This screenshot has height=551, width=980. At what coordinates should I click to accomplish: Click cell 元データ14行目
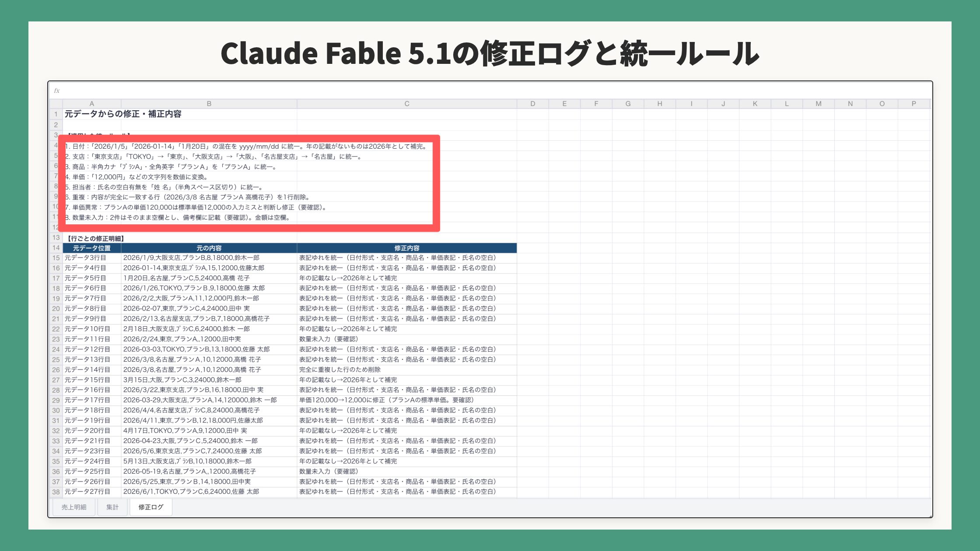coord(92,370)
